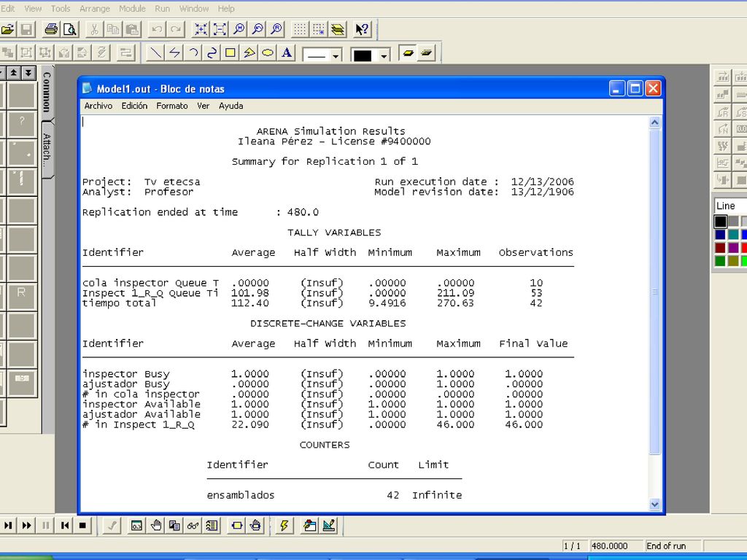Image resolution: width=747 pixels, height=560 pixels.
Task: Open the Edición menu in Bloc de notas
Action: [134, 106]
